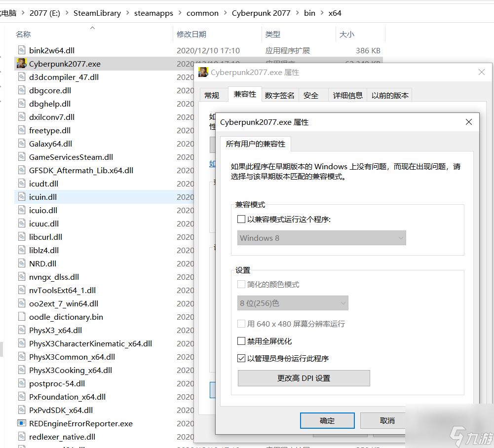494x448 pixels.
Task: Expand breadcrumb chevron after steamapps
Action: (180, 13)
